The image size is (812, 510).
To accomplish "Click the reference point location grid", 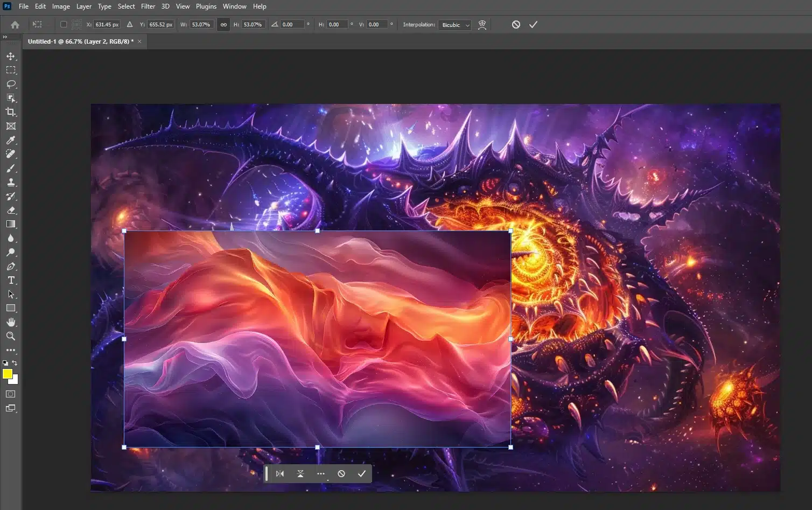I will click(x=77, y=24).
